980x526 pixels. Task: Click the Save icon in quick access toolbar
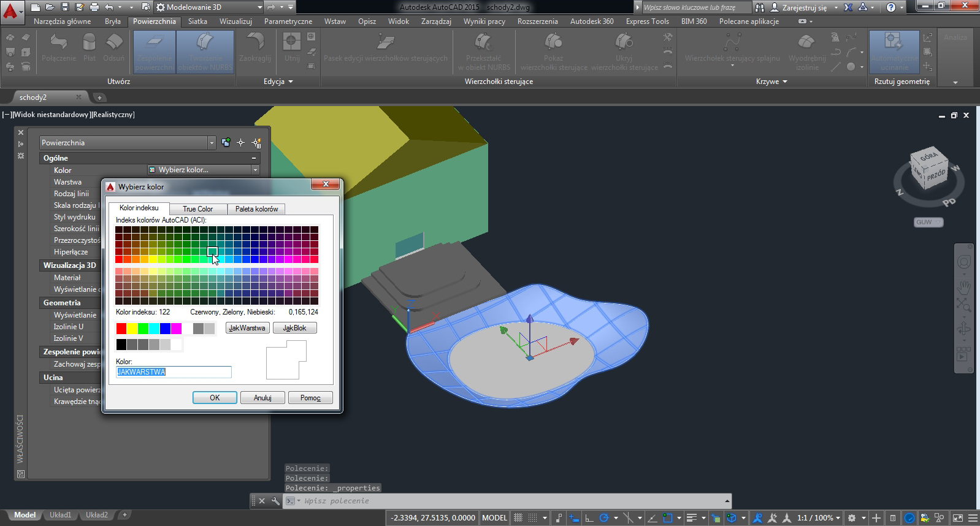pyautogui.click(x=65, y=7)
